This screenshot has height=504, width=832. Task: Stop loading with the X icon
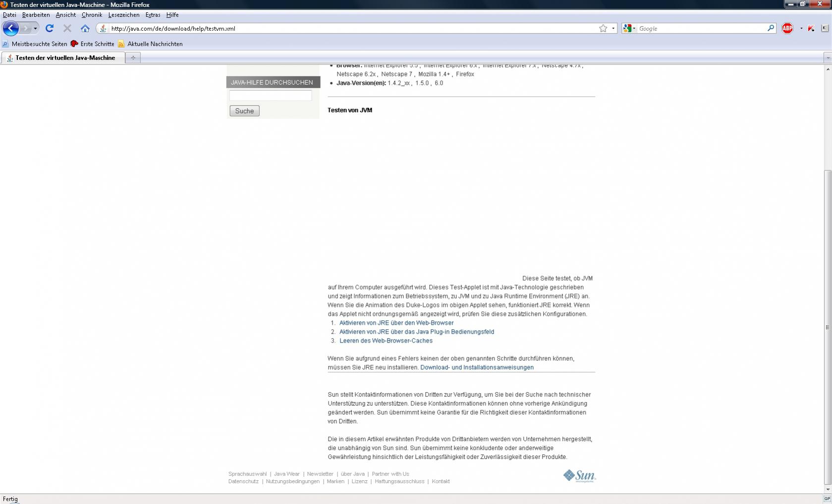(67, 28)
